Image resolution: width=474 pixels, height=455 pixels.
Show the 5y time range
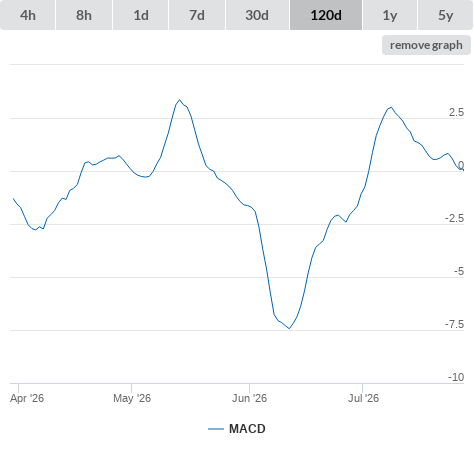(446, 15)
